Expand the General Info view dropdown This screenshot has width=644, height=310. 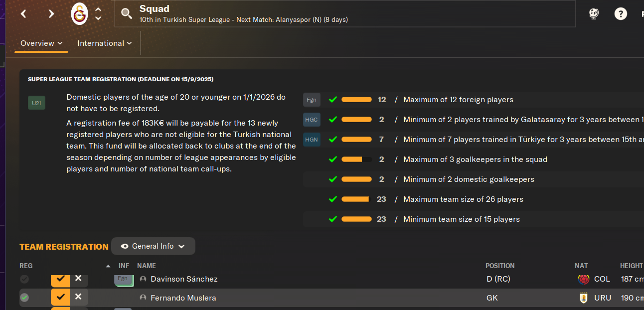coord(153,246)
